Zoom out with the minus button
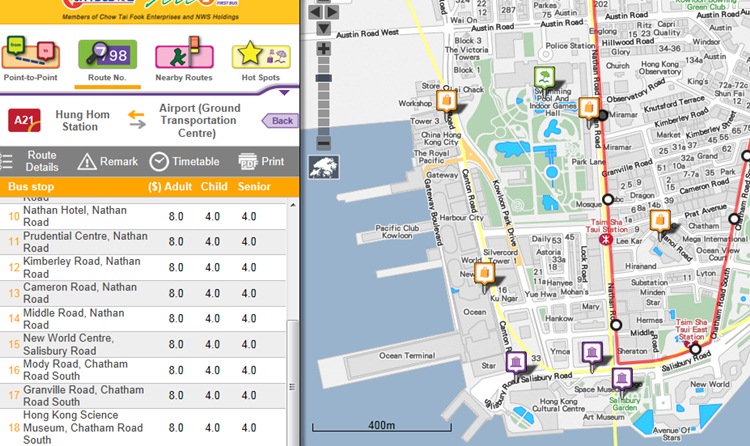The height and width of the screenshot is (446, 750). click(324, 143)
